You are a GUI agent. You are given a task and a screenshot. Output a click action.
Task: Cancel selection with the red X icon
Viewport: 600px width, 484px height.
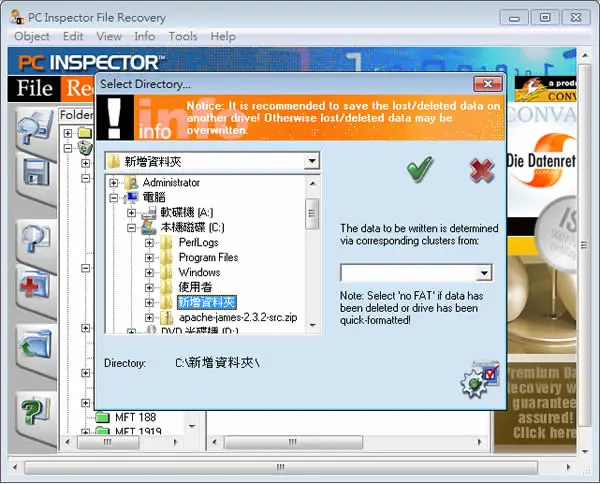482,170
